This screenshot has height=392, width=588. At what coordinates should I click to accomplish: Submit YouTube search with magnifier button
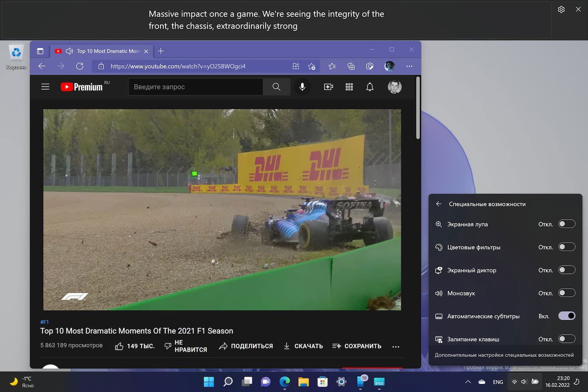click(276, 87)
